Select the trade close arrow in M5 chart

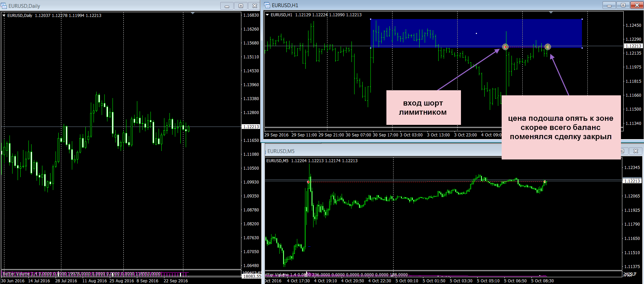pyautogui.click(x=545, y=182)
